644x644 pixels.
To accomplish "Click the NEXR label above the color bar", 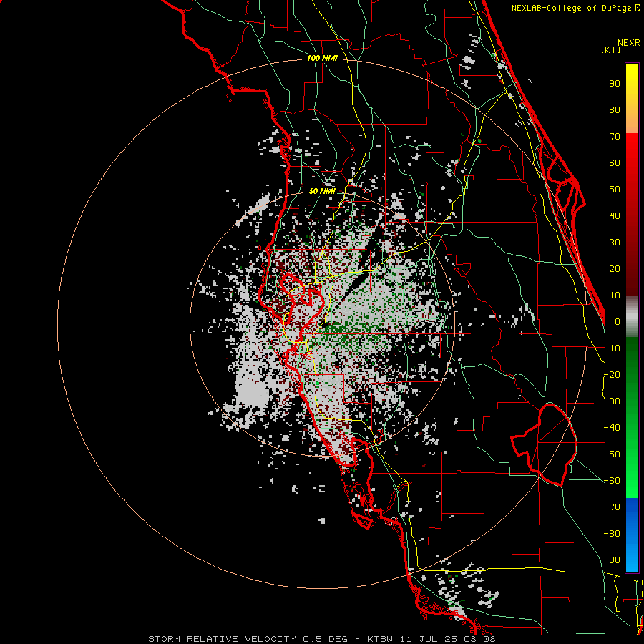I will coord(629,43).
